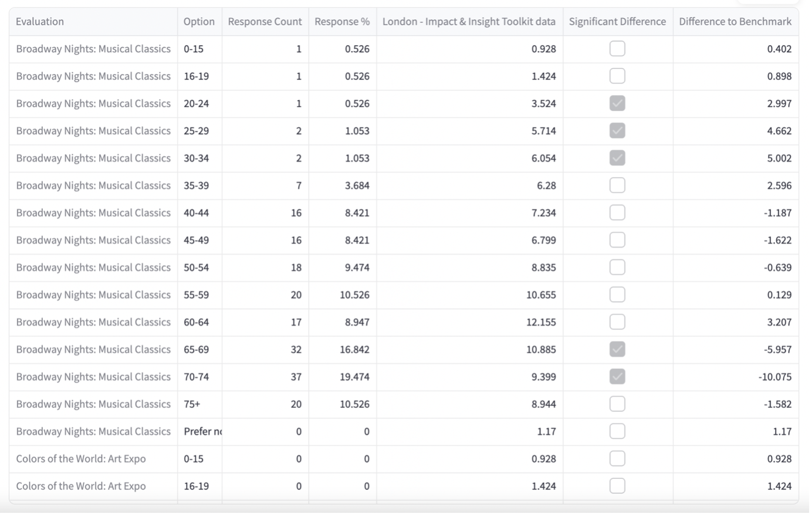Toggle checkbox for Colors of the World 0-15 row
The image size is (812, 514).
click(x=617, y=459)
